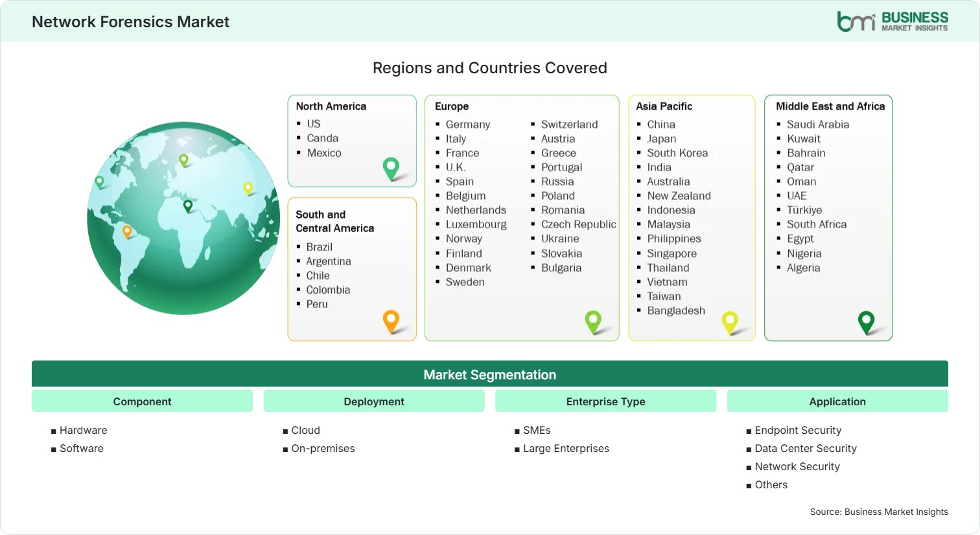Click Peru in the South America list
This screenshot has width=980, height=535.
point(317,304)
